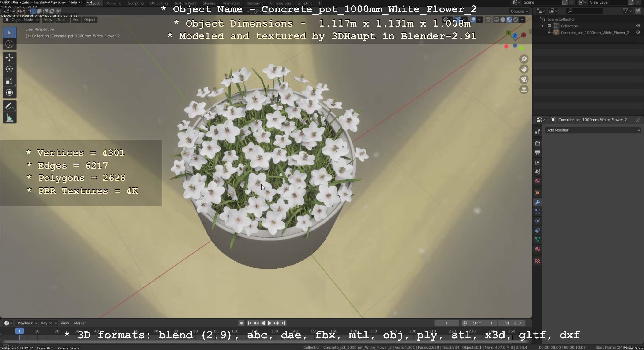Click the pan hand viewport icon

click(x=524, y=69)
